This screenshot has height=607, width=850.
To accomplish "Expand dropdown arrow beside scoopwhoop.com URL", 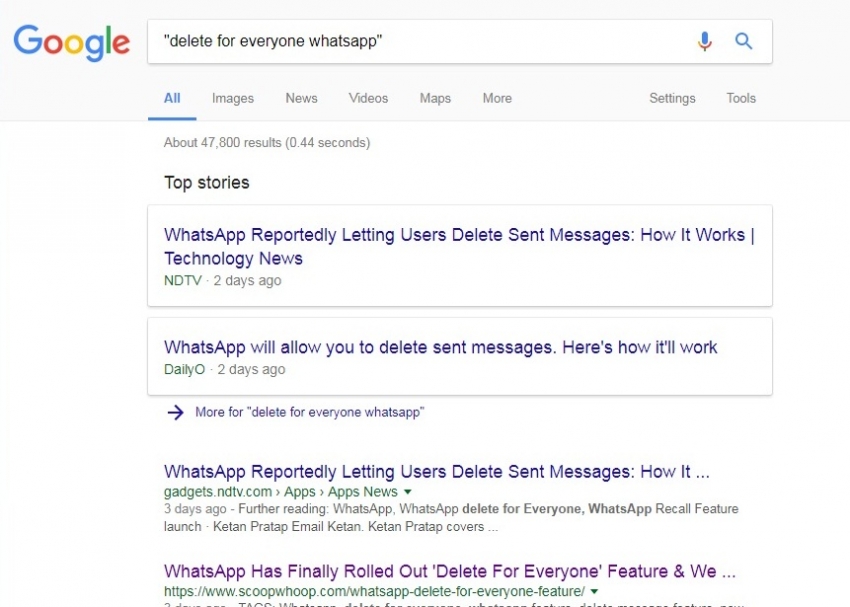I will 594,591.
